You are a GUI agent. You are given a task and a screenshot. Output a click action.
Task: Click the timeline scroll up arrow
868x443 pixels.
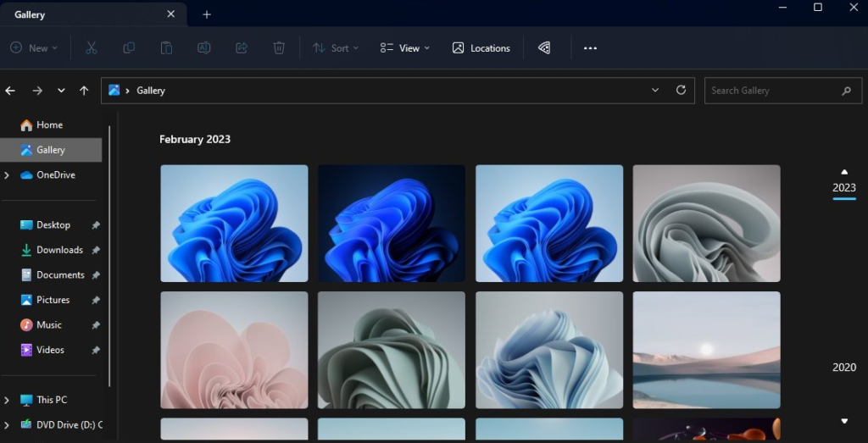click(x=844, y=172)
